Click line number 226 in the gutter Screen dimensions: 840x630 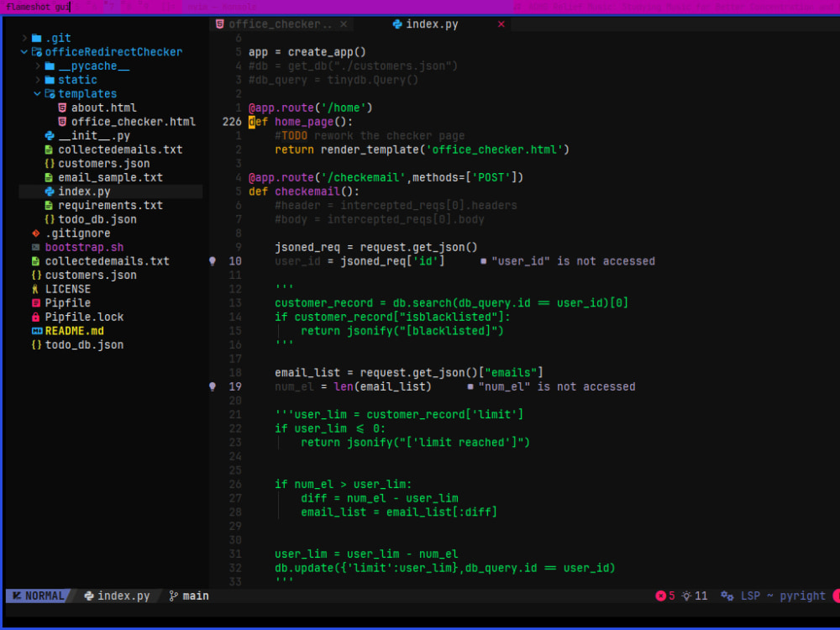click(x=232, y=122)
